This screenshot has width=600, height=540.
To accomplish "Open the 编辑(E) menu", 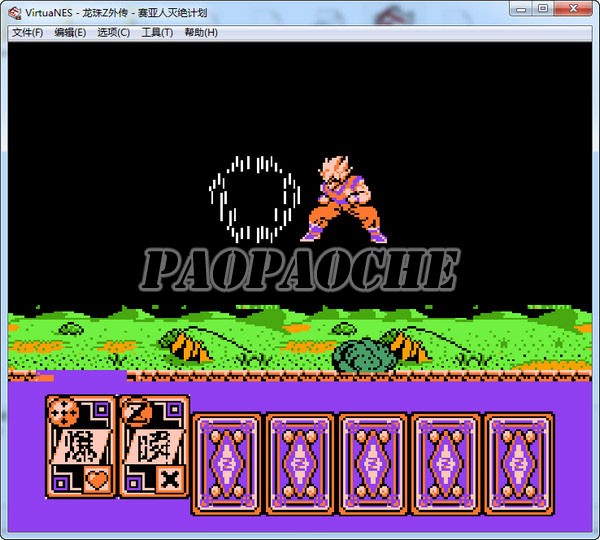I will tap(70, 32).
